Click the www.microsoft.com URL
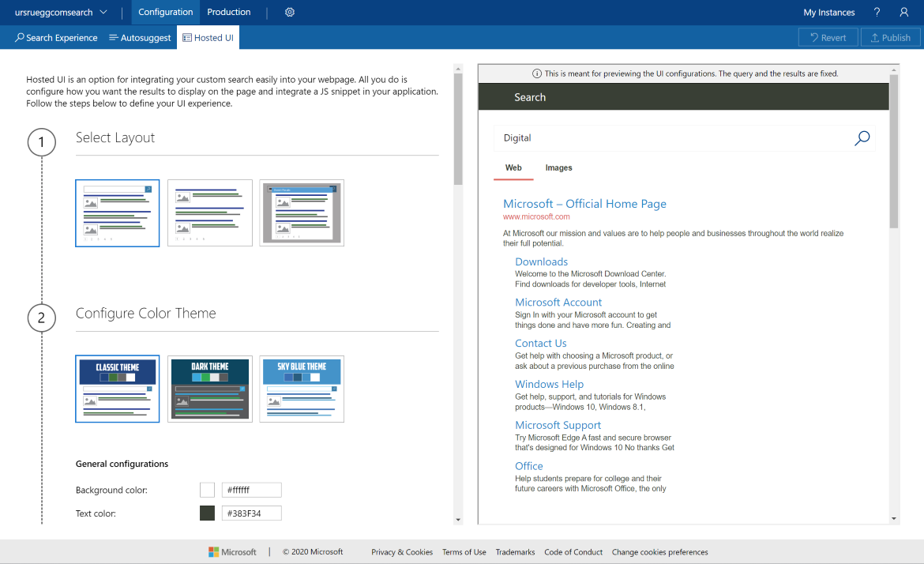924x564 pixels. [536, 217]
